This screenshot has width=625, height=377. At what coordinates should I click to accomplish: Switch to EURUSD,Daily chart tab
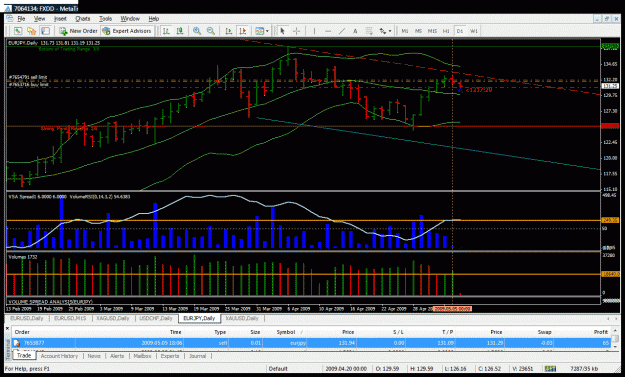27,318
